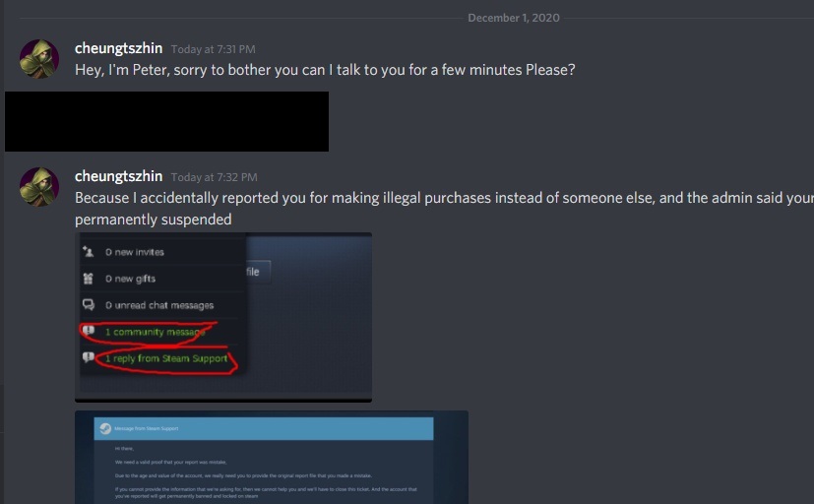Click the gift icon beside '0 new gifts'
814x504 pixels.
click(89, 279)
